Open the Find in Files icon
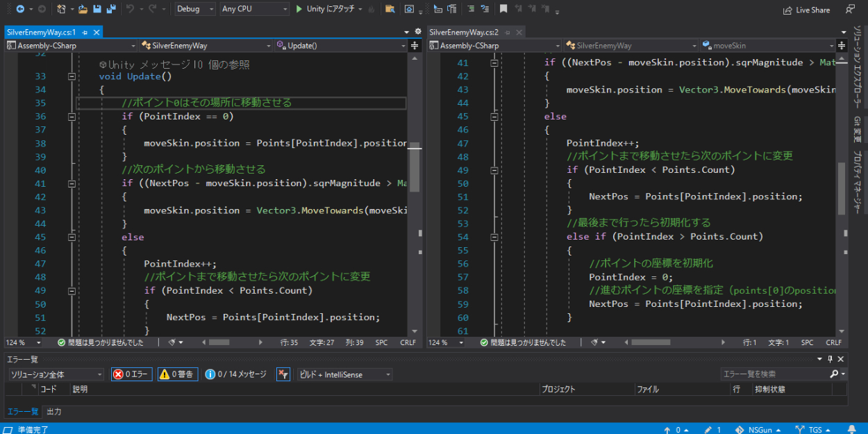 [x=390, y=9]
